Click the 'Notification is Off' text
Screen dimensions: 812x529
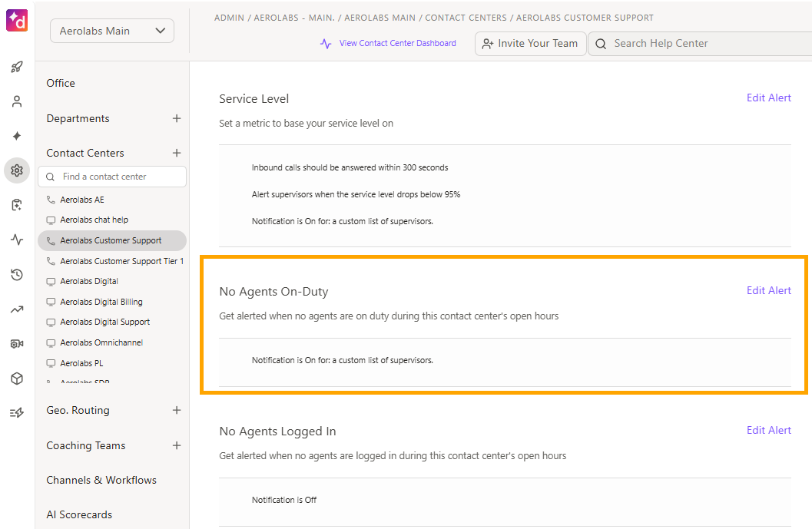tap(283, 500)
